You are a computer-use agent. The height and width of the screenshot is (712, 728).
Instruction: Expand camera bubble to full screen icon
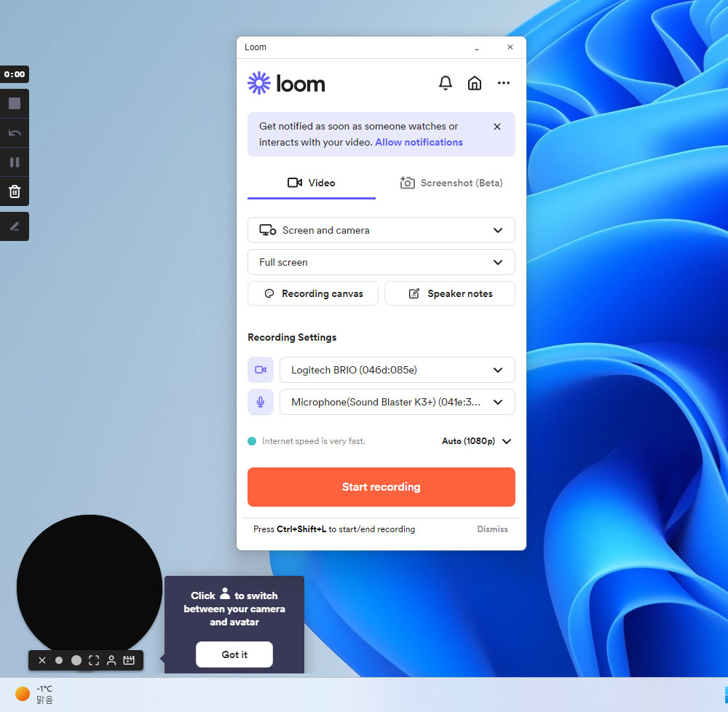(x=94, y=660)
